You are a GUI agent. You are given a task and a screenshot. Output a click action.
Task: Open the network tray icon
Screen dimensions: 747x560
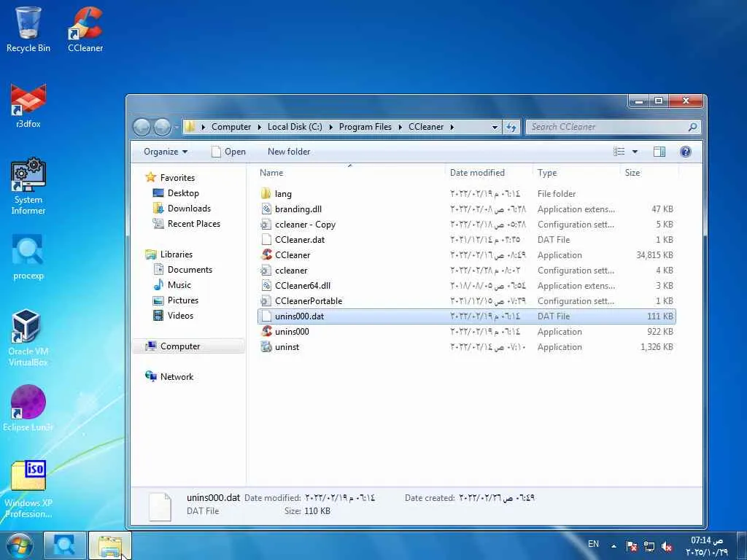[x=649, y=546]
